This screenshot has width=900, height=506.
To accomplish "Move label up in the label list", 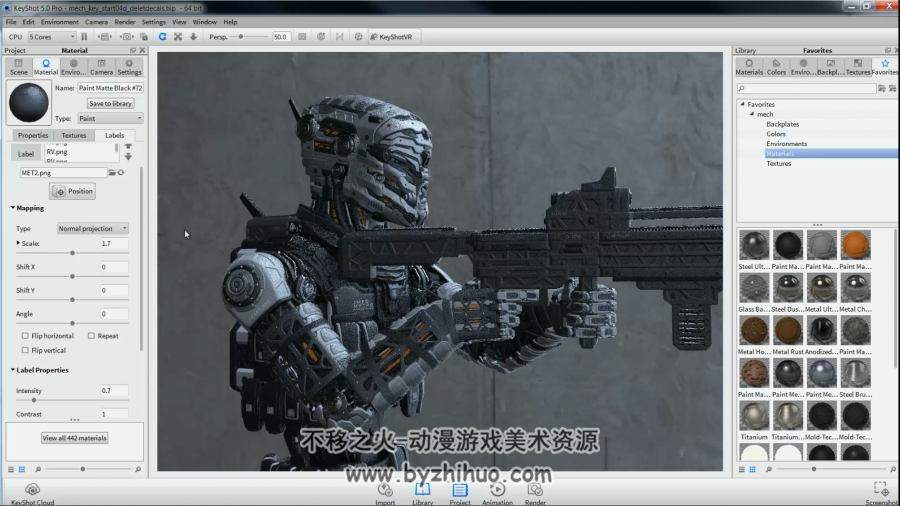I will (128, 147).
